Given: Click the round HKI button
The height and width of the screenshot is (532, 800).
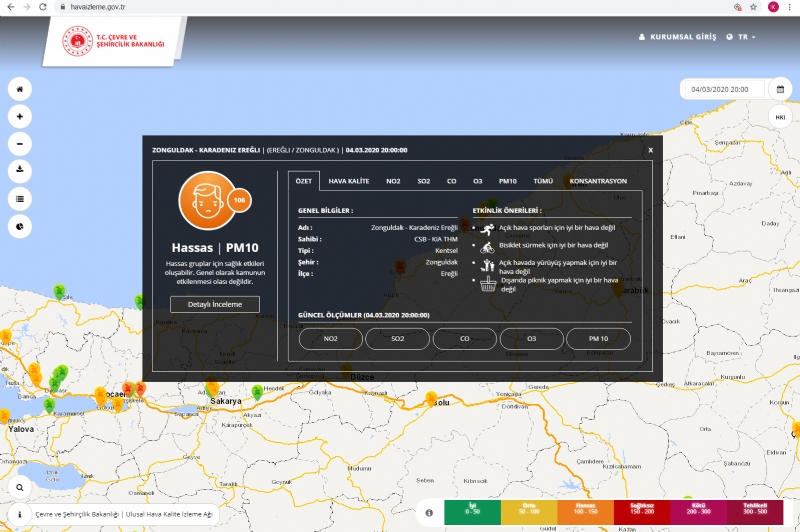Looking at the screenshot, I should click(x=779, y=117).
